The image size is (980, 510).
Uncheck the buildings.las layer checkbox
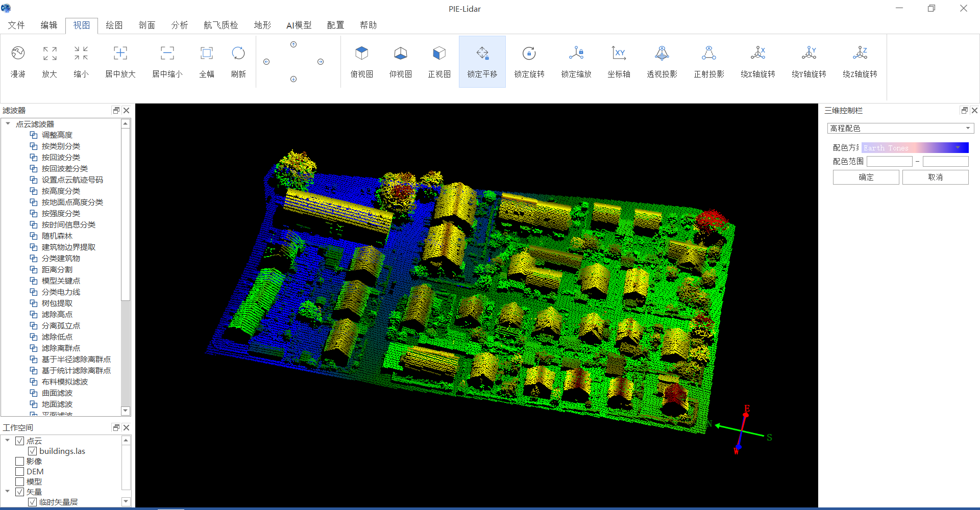(x=32, y=451)
